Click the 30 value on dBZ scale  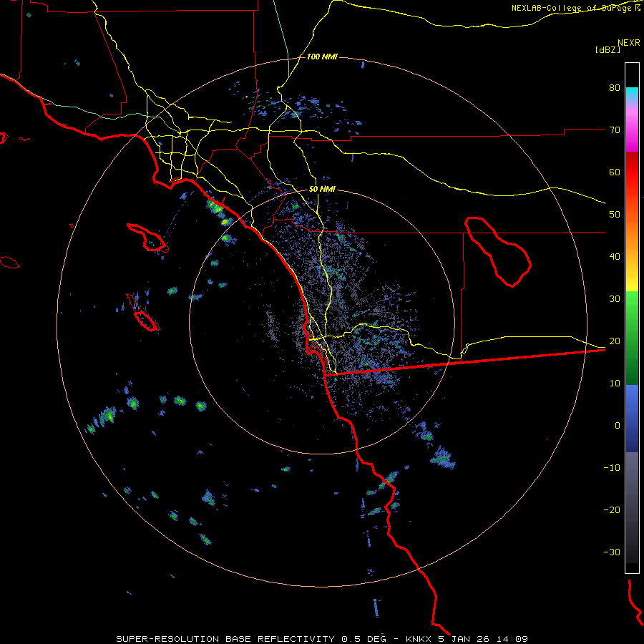pos(615,299)
